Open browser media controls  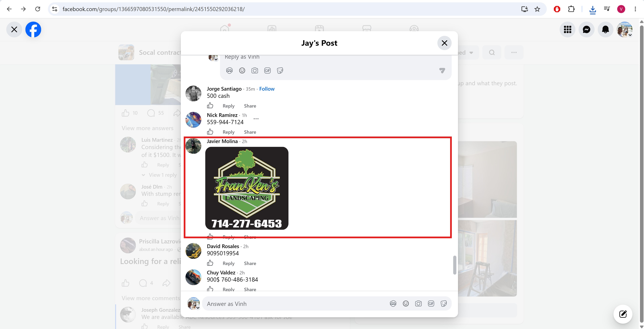pyautogui.click(x=607, y=9)
